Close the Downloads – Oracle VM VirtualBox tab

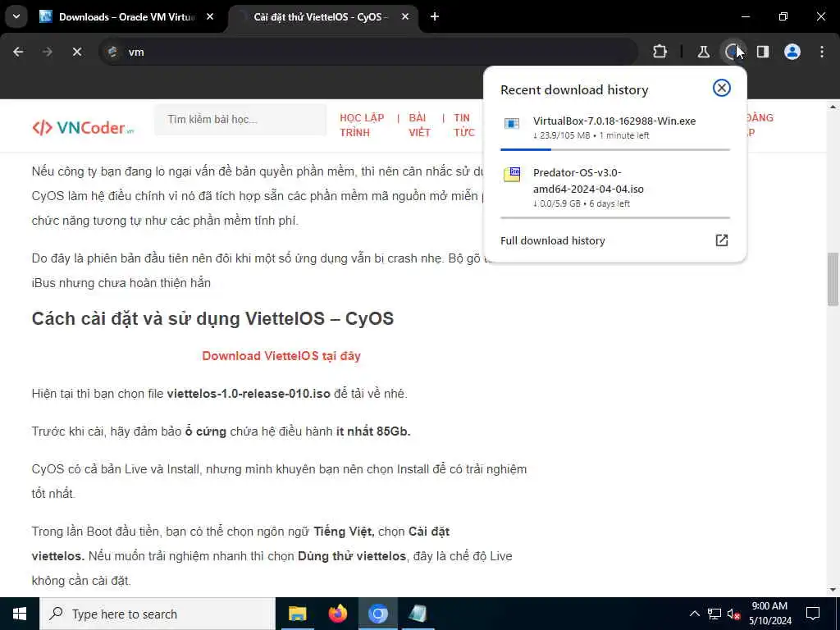pyautogui.click(x=210, y=16)
